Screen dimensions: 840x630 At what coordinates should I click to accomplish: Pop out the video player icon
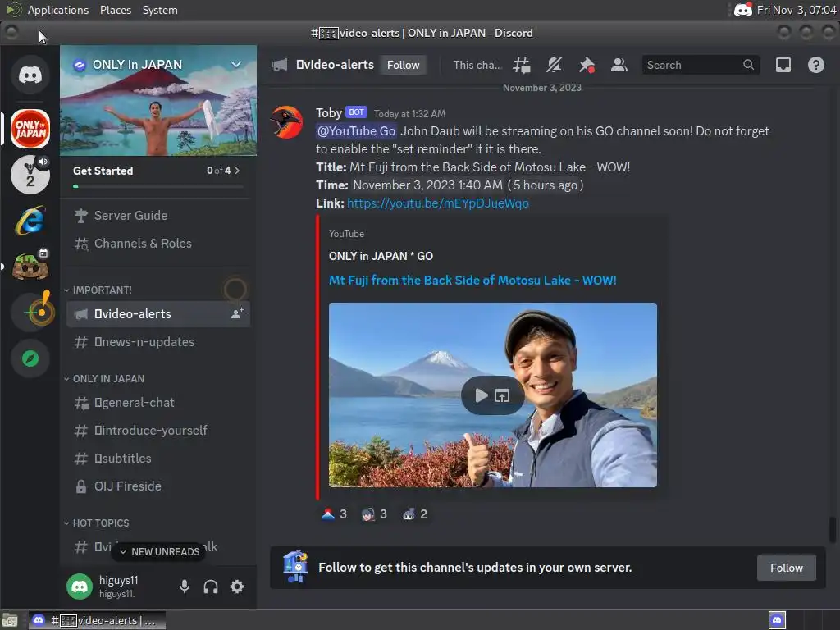(x=502, y=396)
